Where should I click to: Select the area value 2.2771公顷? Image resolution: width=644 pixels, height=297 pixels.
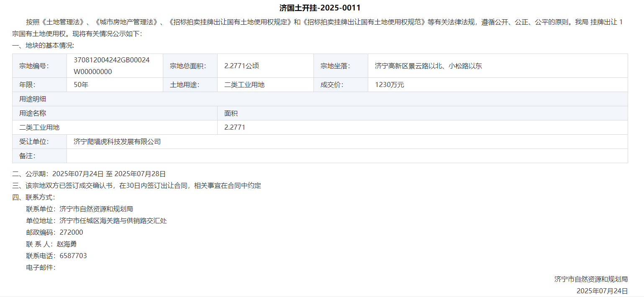[241, 66]
